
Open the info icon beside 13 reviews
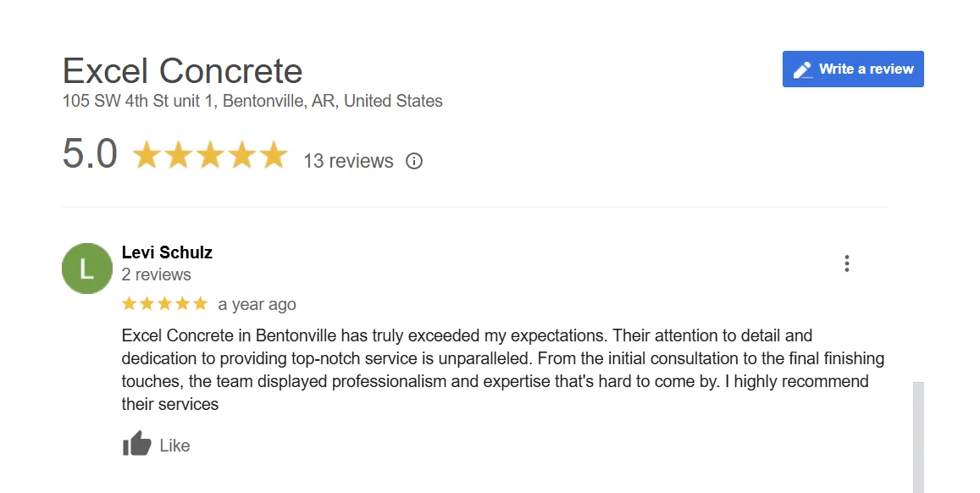tap(414, 161)
